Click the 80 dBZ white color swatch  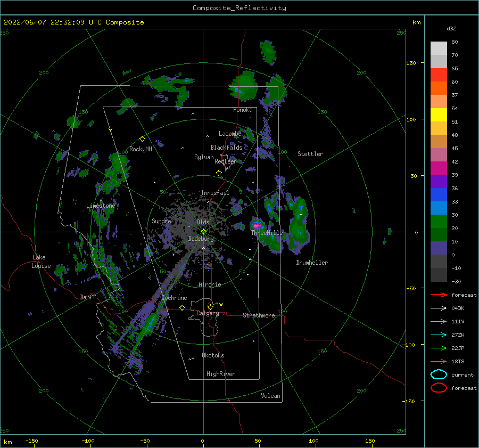coord(439,48)
